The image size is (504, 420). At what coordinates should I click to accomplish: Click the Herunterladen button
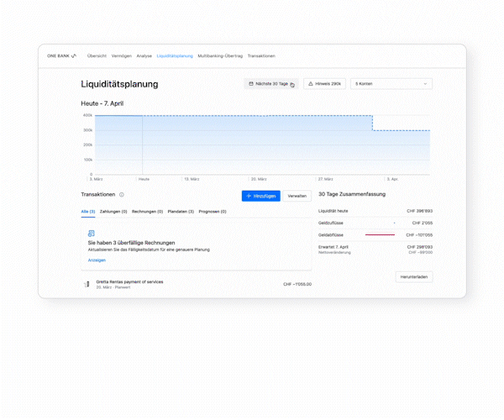[414, 276]
